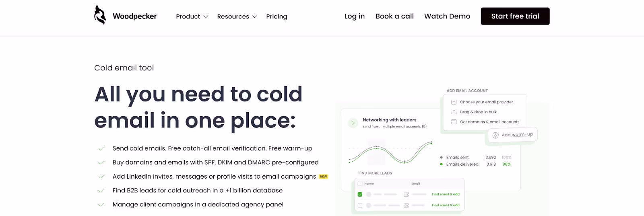Click the 'Find B2B leads for cold outreach' line
The height and width of the screenshot is (216, 644).
tap(198, 190)
